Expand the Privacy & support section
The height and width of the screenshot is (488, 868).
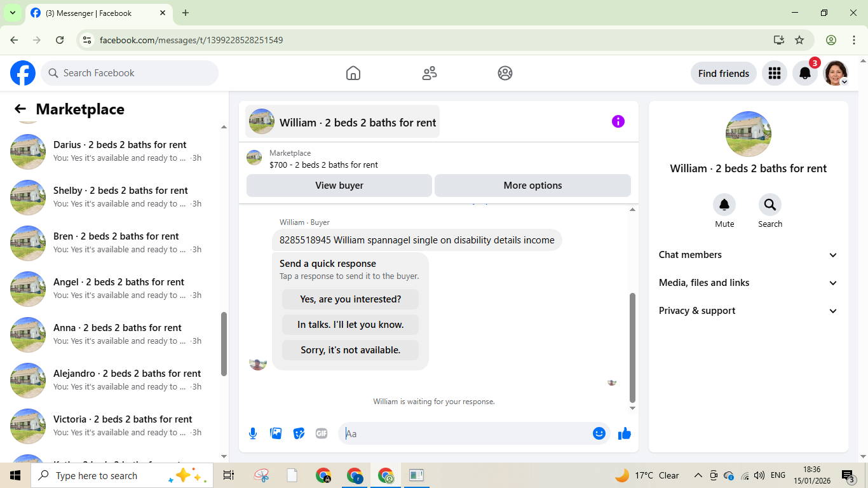click(749, 311)
